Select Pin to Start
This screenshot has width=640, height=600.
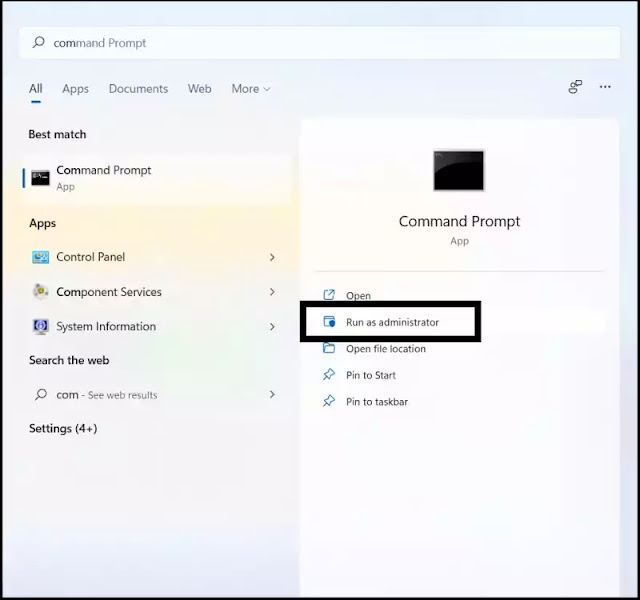point(371,375)
